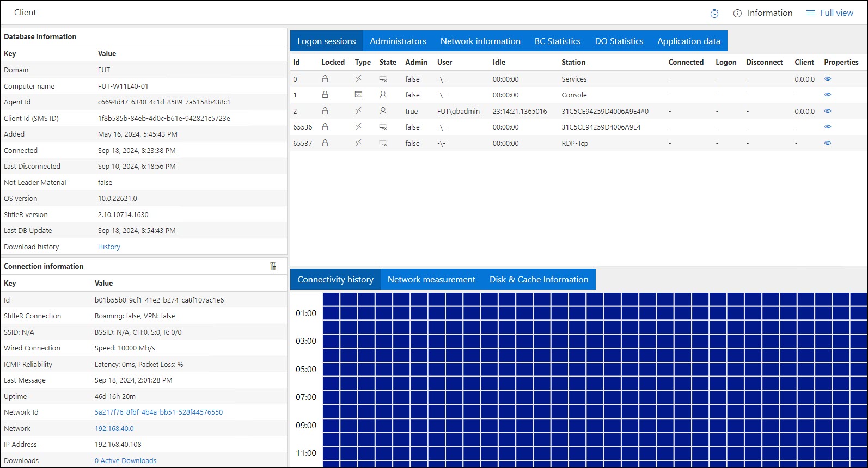
Task: Switch to Full view
Action: coord(830,13)
